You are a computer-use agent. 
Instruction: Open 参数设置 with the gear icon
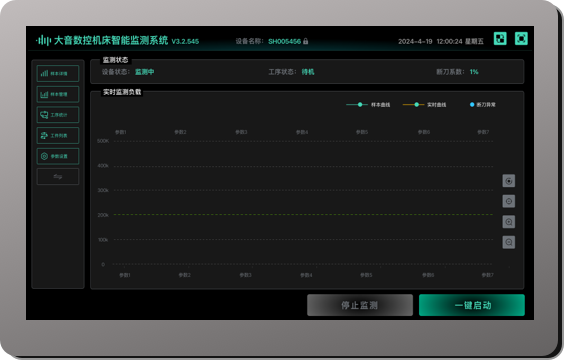tap(58, 156)
